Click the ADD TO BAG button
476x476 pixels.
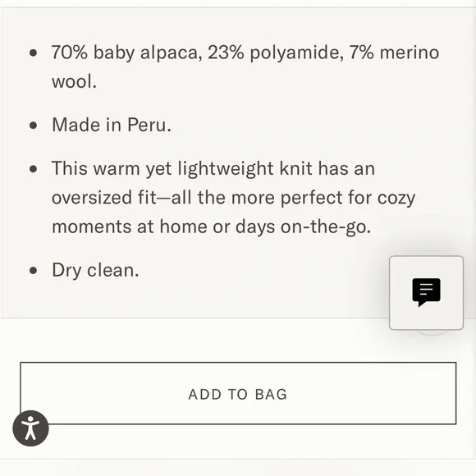(238, 393)
